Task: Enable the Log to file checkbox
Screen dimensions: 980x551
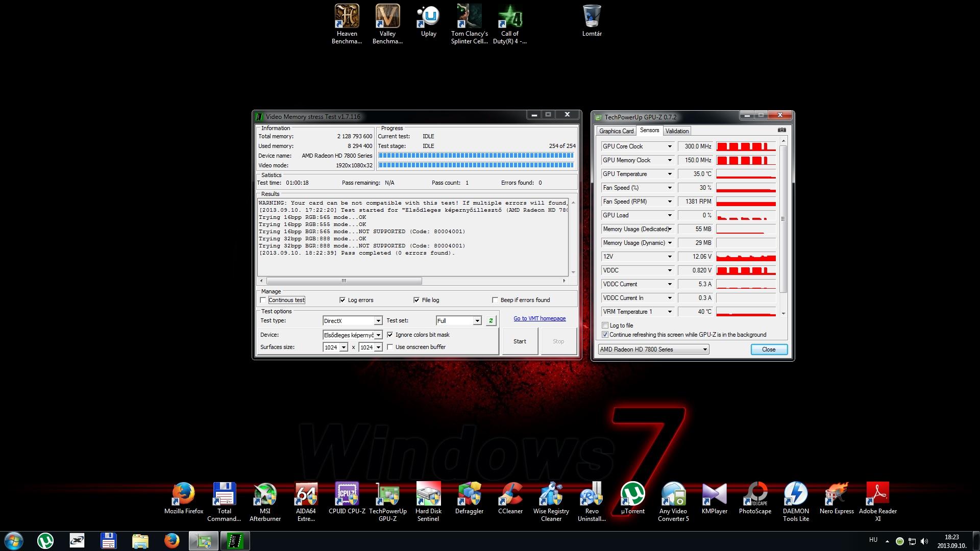Action: (605, 325)
